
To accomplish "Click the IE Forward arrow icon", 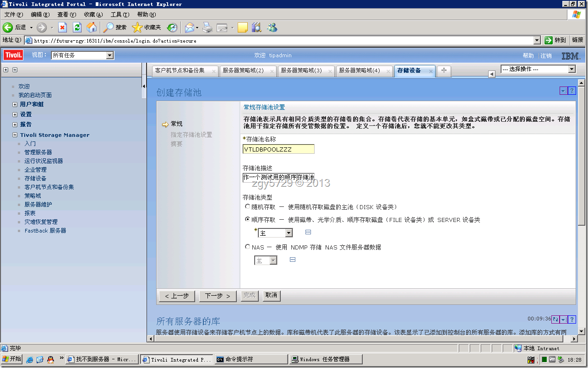I will (x=42, y=27).
